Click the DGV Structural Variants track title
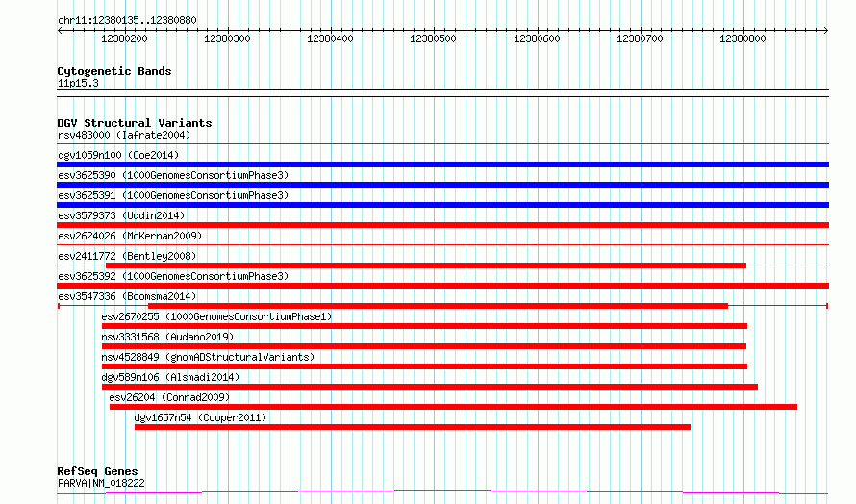The height and width of the screenshot is (504, 856). 135,123
